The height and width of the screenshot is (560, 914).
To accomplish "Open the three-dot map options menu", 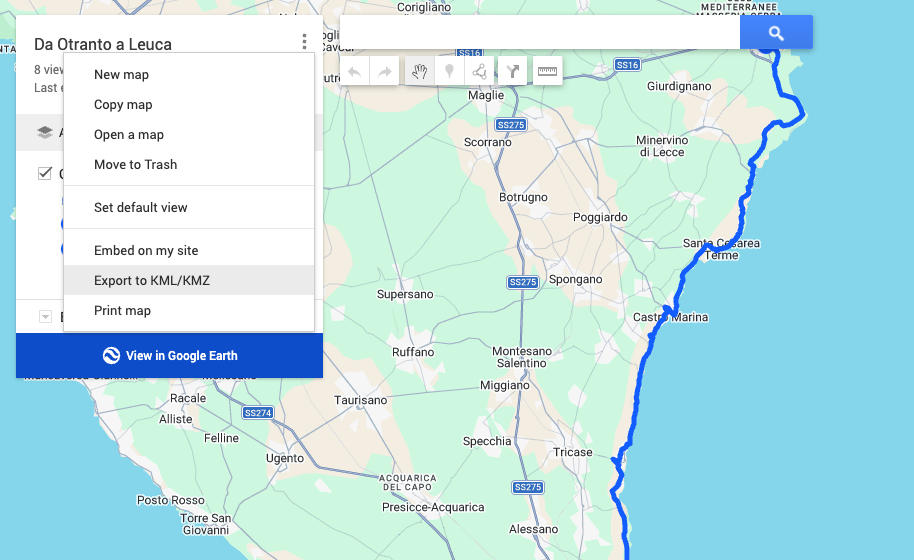I will tap(304, 41).
